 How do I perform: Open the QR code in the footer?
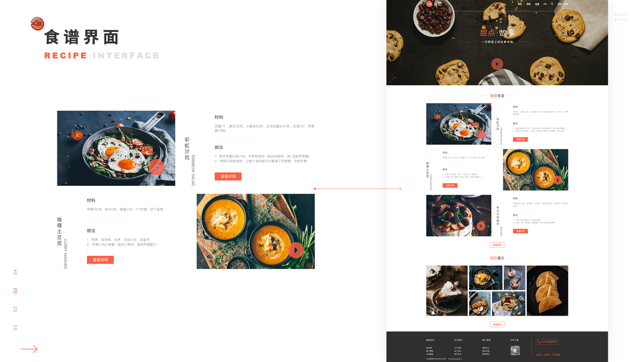(x=515, y=350)
